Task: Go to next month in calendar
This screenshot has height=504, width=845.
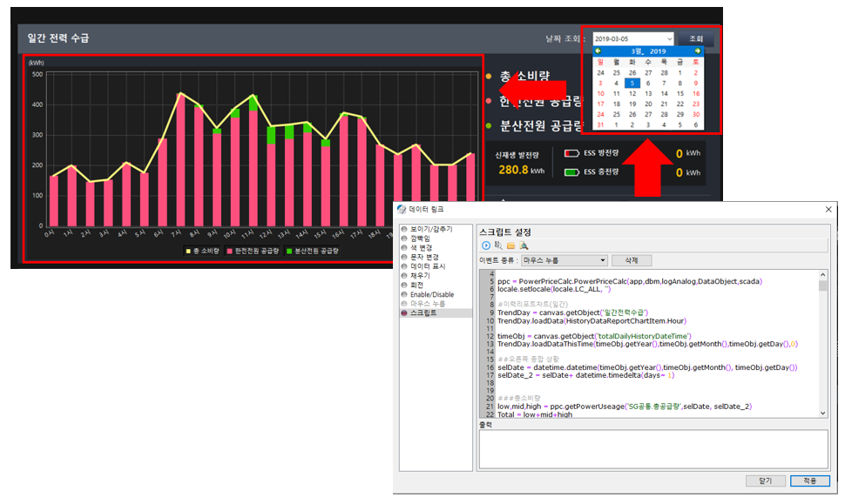Action: [x=697, y=51]
